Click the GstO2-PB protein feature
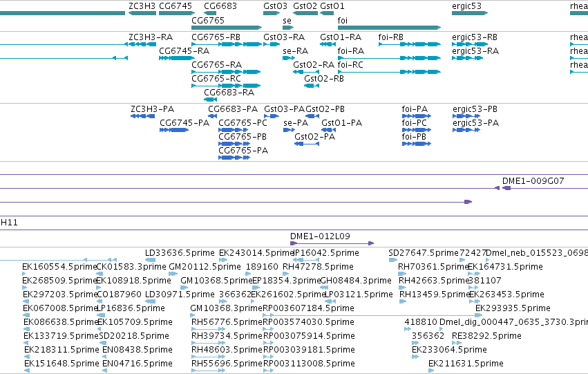Viewport: 588px width, 374px height. pyautogui.click(x=312, y=116)
